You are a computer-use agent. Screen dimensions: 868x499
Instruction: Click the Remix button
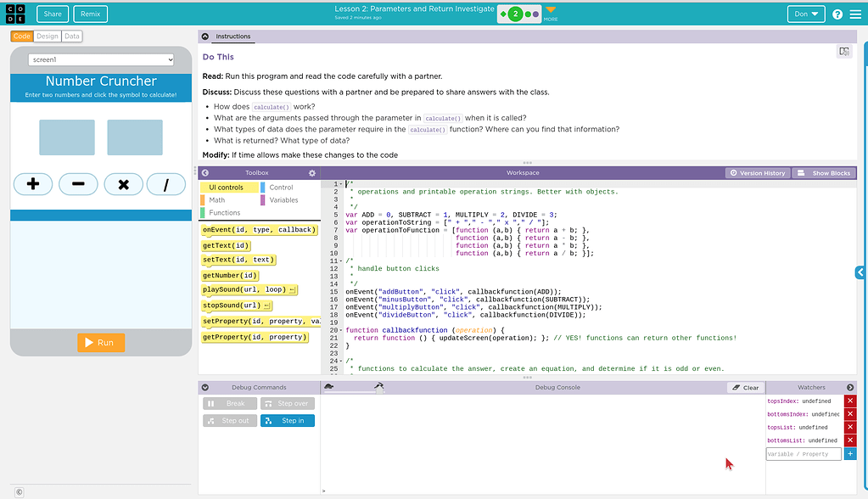(90, 14)
